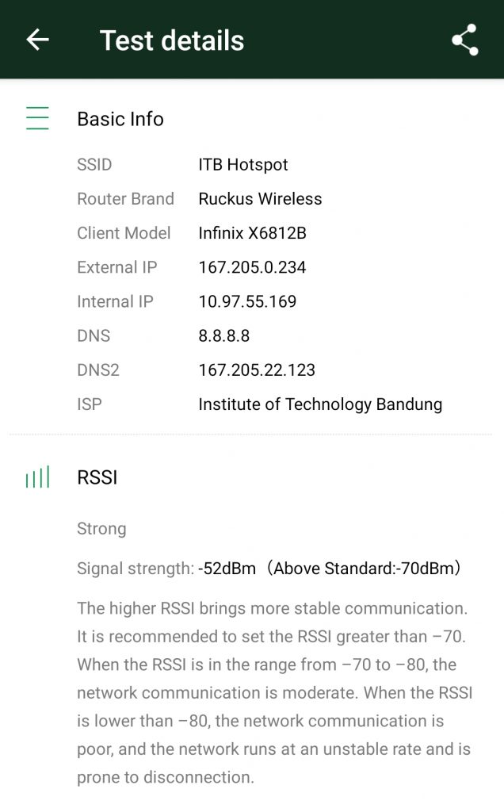Image resolution: width=504 pixels, height=812 pixels.
Task: Tap the RSSI explanation paragraph
Action: pyautogui.click(x=274, y=692)
